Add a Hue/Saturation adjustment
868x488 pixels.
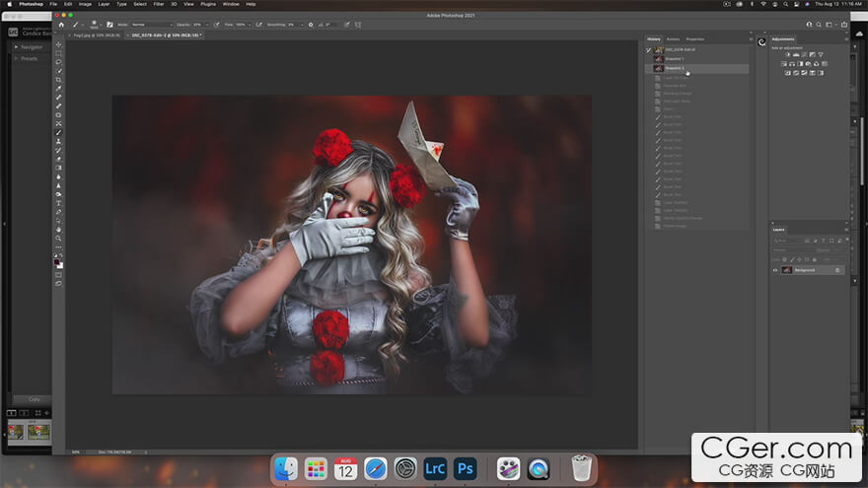(784, 64)
